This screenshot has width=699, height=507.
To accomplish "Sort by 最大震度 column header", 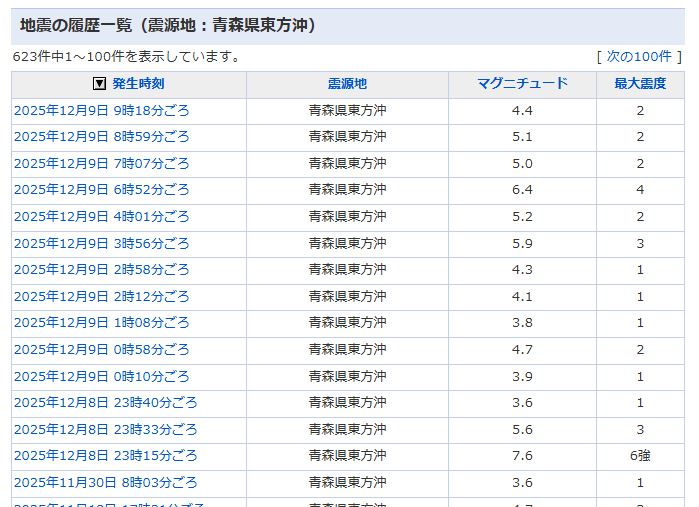I will click(x=640, y=84).
